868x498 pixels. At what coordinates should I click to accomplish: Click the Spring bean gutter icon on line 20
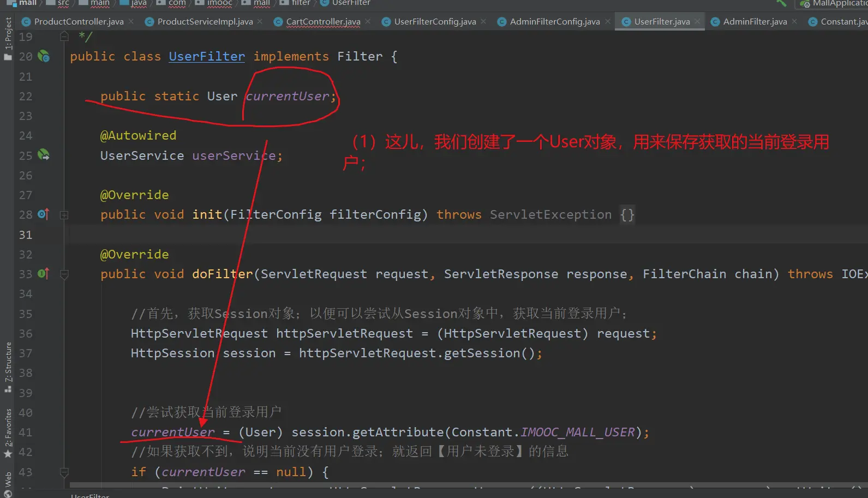pyautogui.click(x=44, y=56)
